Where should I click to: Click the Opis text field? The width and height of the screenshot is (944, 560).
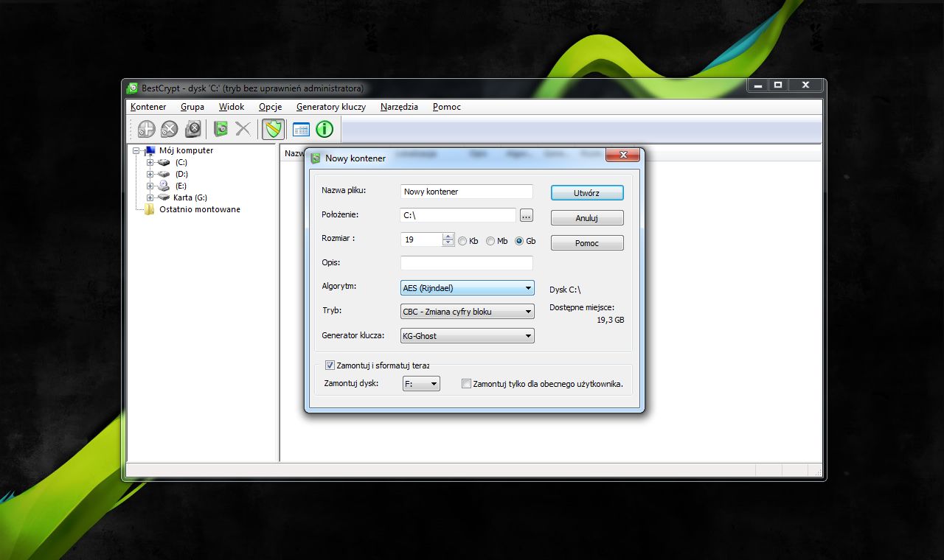(466, 262)
